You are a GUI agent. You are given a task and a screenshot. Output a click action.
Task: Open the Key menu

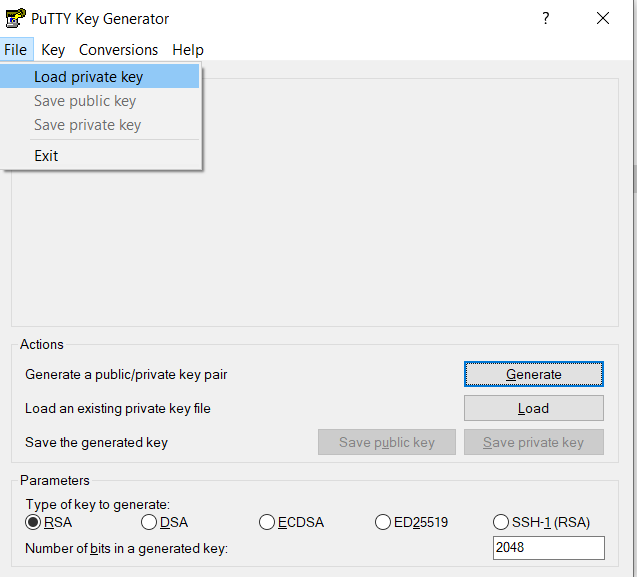(53, 50)
